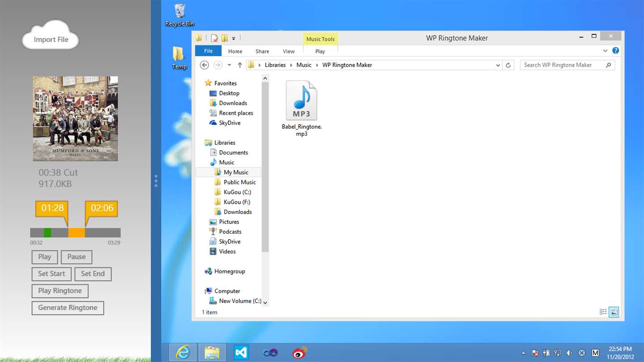Click the circled X tray icon
Viewport: 644px width, 362px height.
tap(582, 353)
